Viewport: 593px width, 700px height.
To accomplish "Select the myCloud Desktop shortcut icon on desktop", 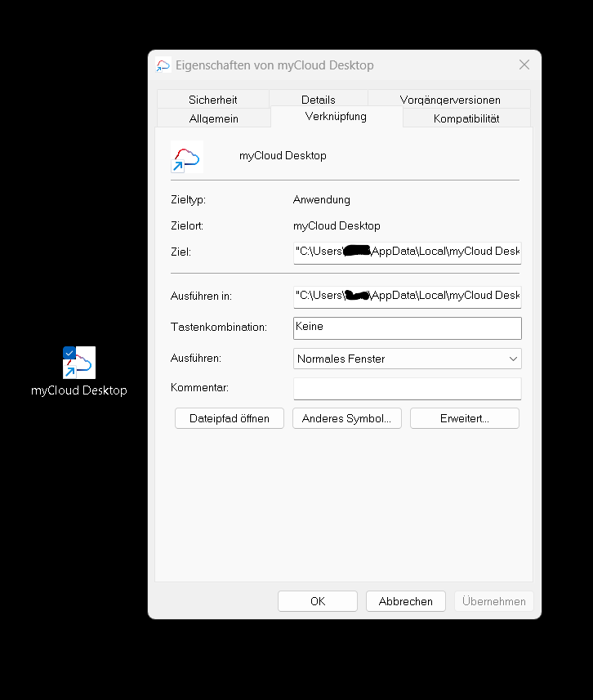I will click(79, 363).
